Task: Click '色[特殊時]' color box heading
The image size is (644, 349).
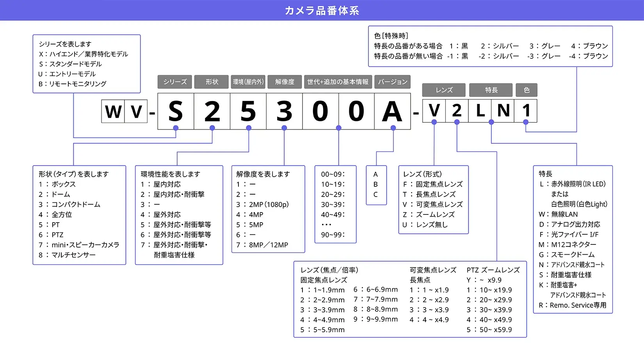Action: 391,36
